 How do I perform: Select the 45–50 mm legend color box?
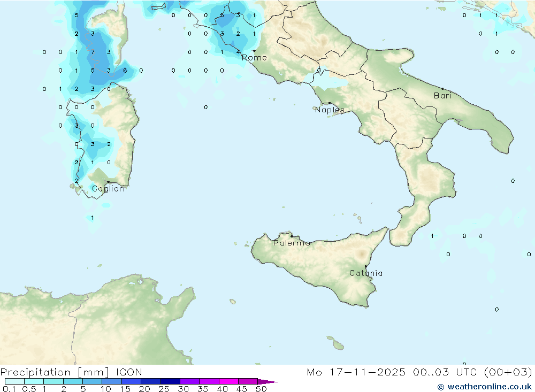click(x=248, y=381)
